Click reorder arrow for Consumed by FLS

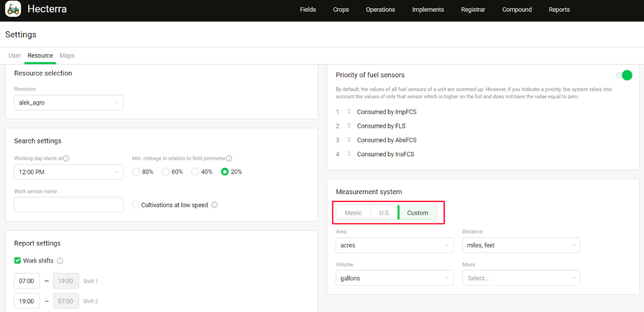349,126
